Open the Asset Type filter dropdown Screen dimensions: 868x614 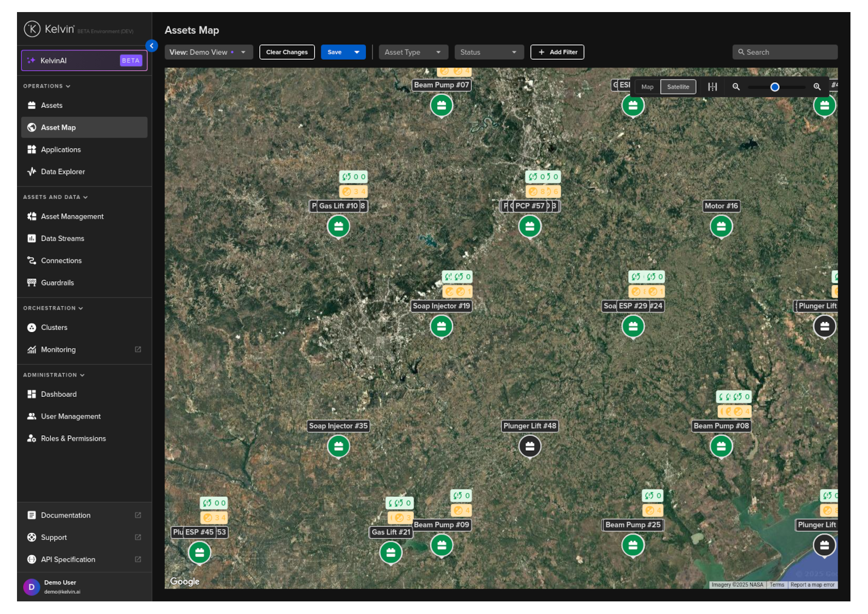(x=413, y=52)
